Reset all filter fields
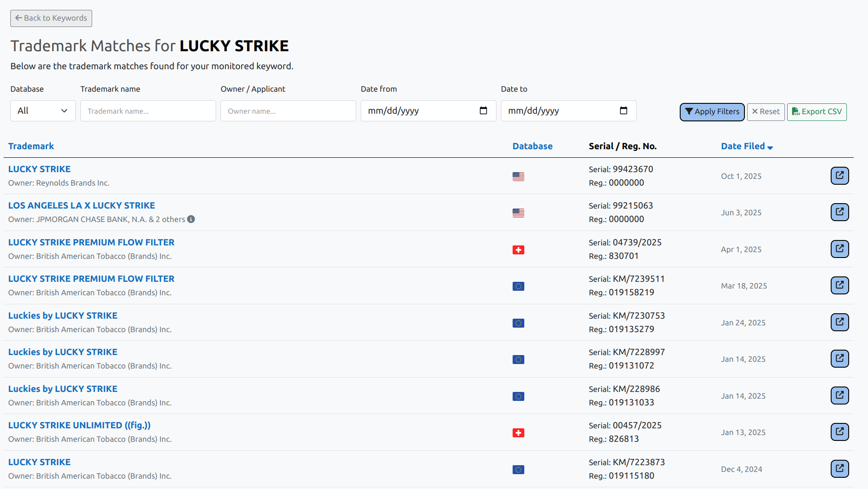 pos(766,111)
